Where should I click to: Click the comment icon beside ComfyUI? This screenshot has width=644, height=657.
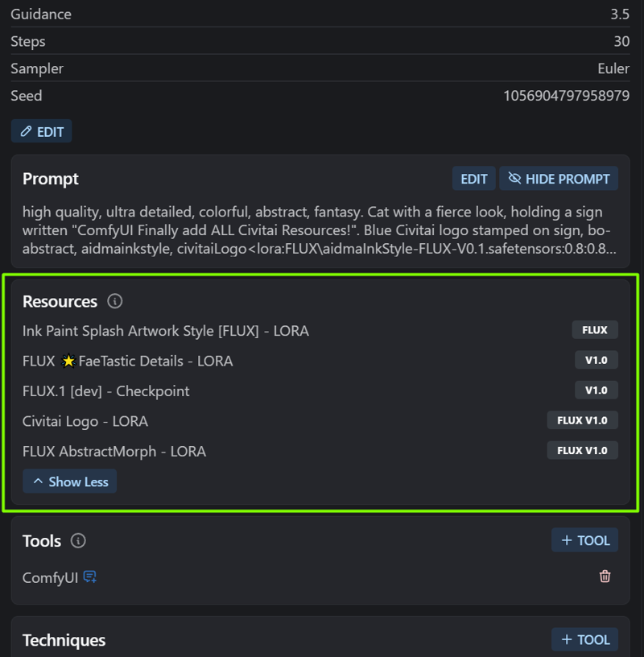pos(90,577)
